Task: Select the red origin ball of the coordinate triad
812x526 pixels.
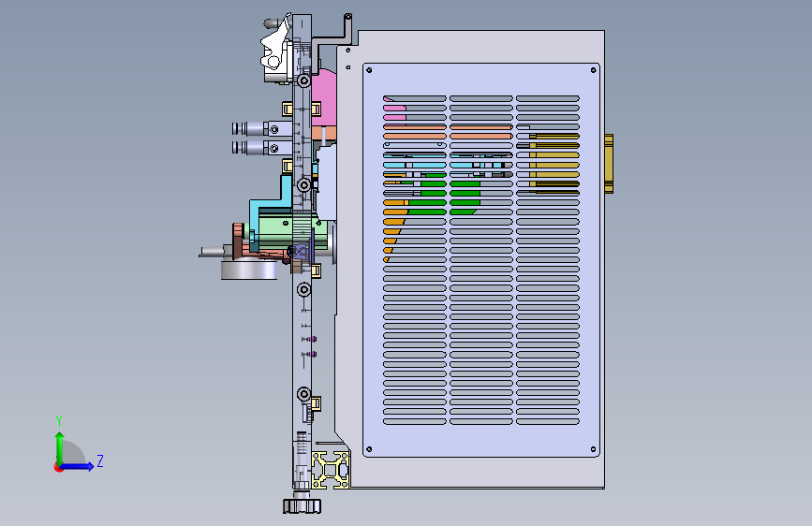Action: click(x=58, y=467)
